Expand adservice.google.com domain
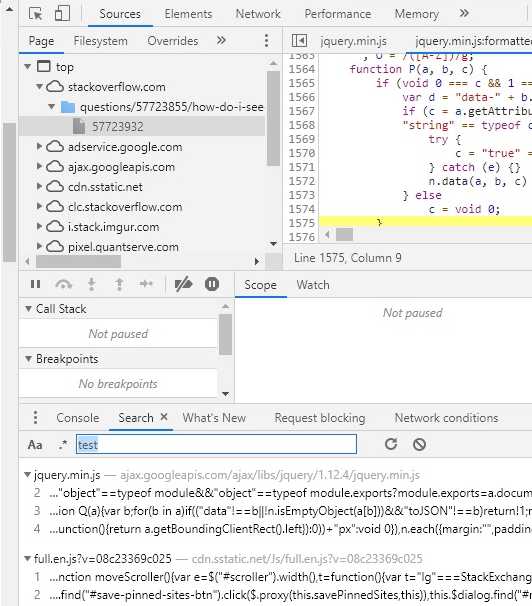This screenshot has height=606, width=532. point(39,146)
